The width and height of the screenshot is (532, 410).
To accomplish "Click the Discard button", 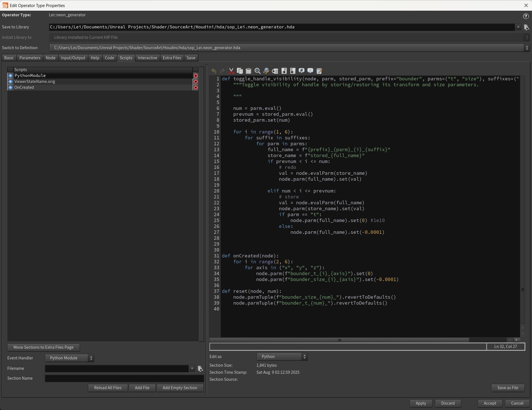I will pos(448,403).
